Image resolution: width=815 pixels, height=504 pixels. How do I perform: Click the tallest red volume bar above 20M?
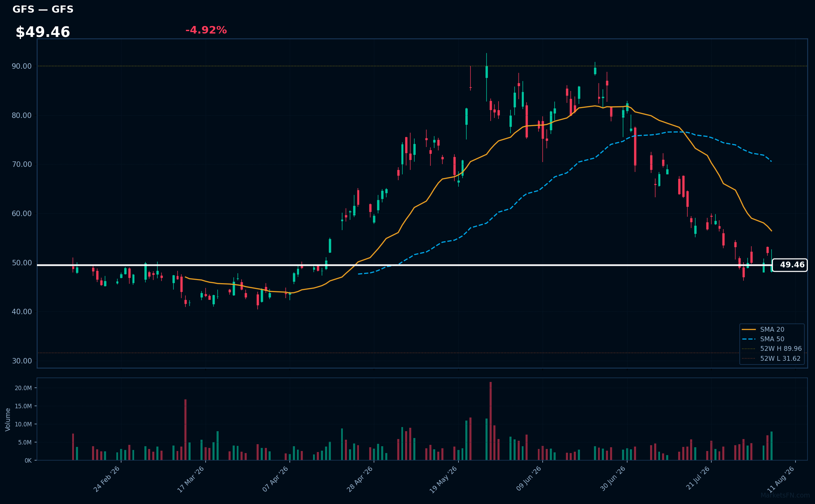(491, 421)
